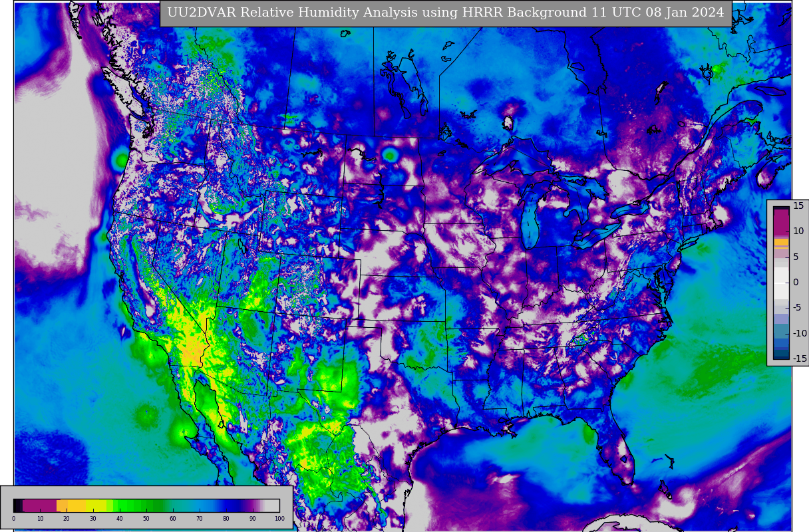
Task: Select label 100 on the humidity colorbar
Action: [x=279, y=519]
